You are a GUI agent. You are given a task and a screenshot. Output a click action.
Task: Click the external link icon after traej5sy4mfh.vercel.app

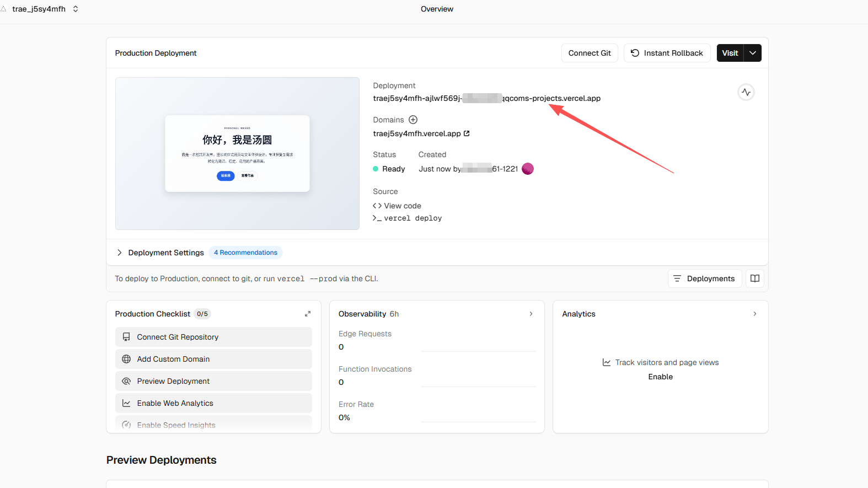[467, 133]
